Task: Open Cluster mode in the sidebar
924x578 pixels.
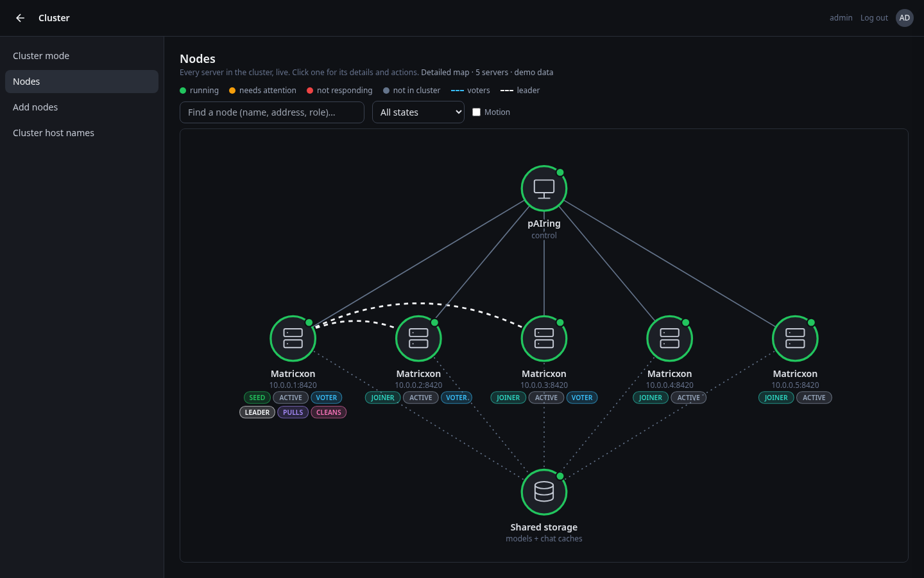Action: coord(81,56)
